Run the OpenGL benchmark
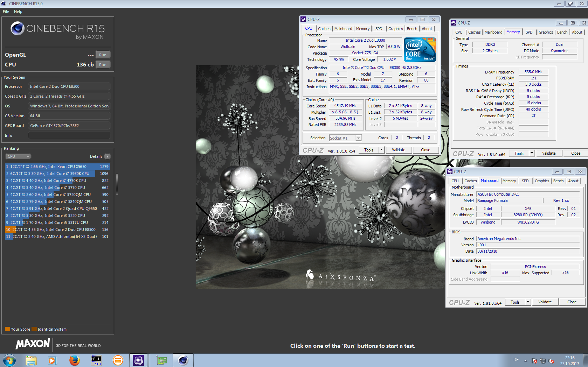The image size is (588, 367). coord(103,55)
